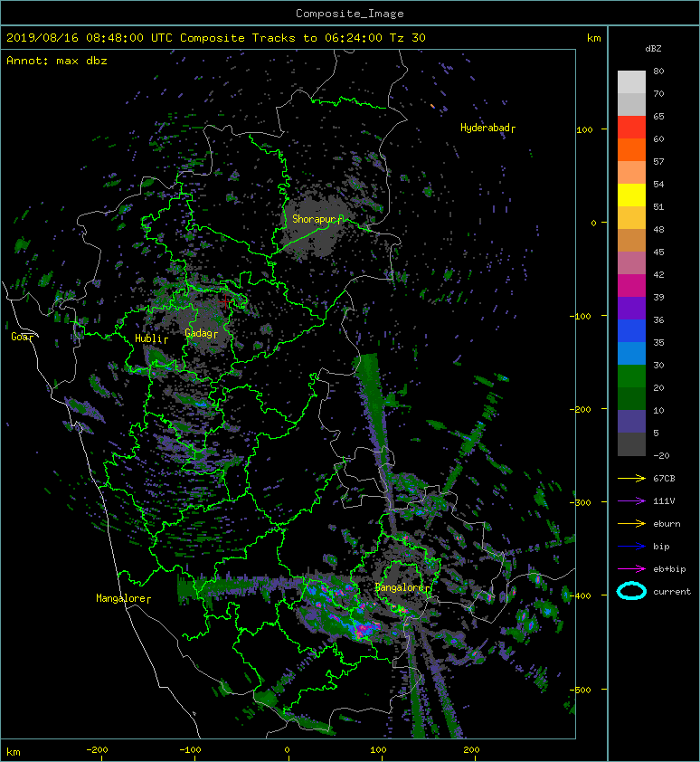The width and height of the screenshot is (700, 762).
Task: Click the '-400' tick on vertical km axis
Action: pos(581,595)
